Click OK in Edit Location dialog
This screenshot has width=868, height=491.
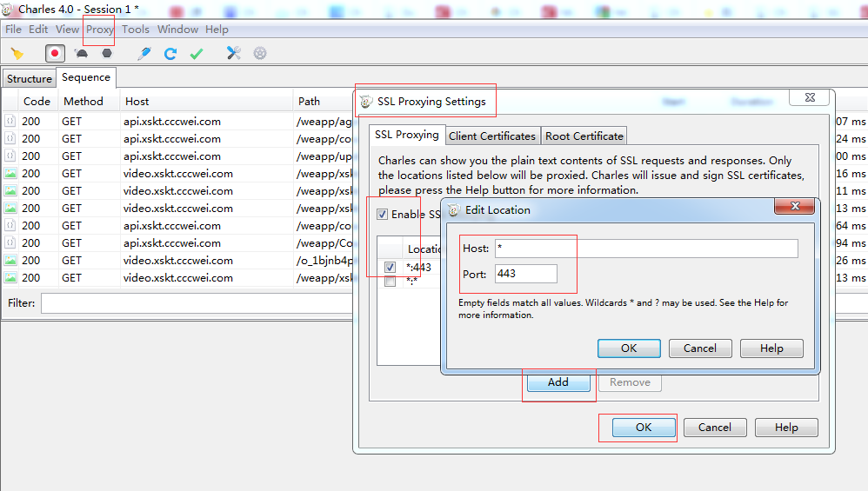629,348
